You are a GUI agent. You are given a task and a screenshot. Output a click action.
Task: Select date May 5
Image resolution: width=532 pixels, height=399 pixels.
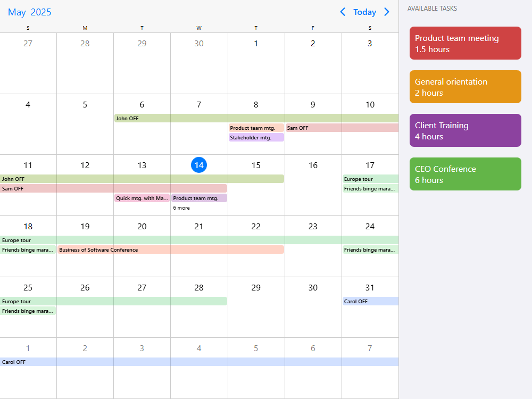(x=85, y=104)
